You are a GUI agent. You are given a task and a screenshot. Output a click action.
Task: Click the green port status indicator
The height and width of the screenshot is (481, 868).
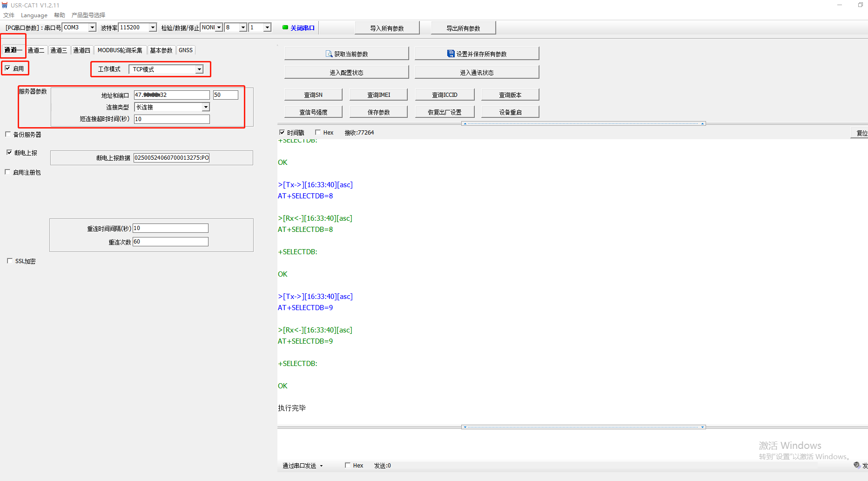click(285, 27)
